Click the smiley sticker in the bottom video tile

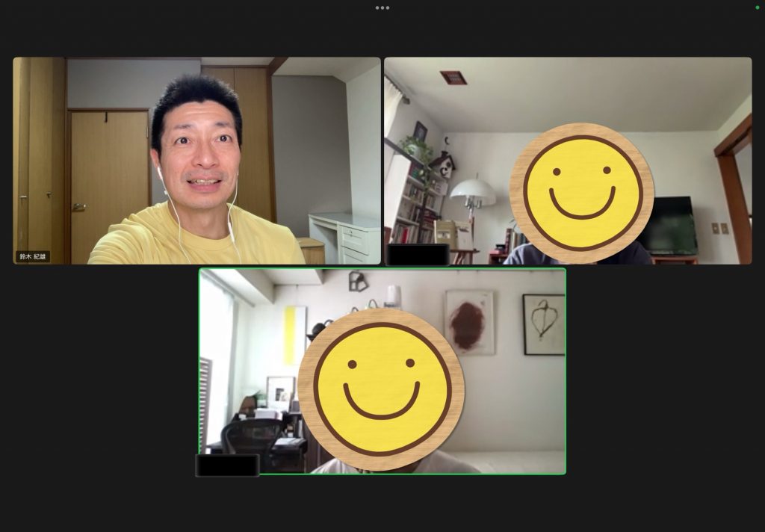tap(380, 389)
